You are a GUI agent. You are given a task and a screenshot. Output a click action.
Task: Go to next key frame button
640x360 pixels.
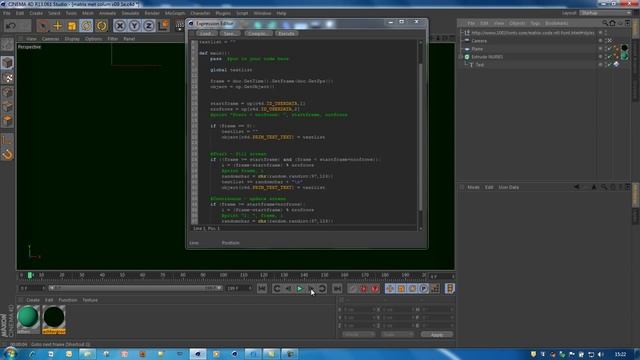322,289
